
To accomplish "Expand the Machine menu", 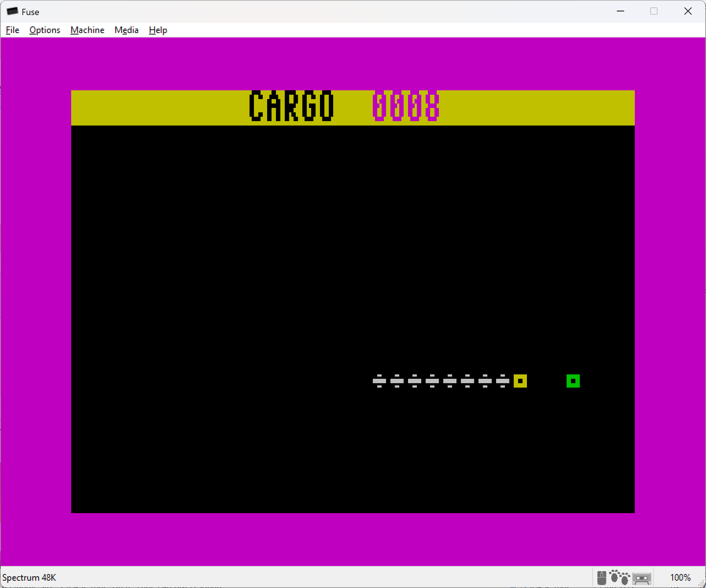I will 87,30.
